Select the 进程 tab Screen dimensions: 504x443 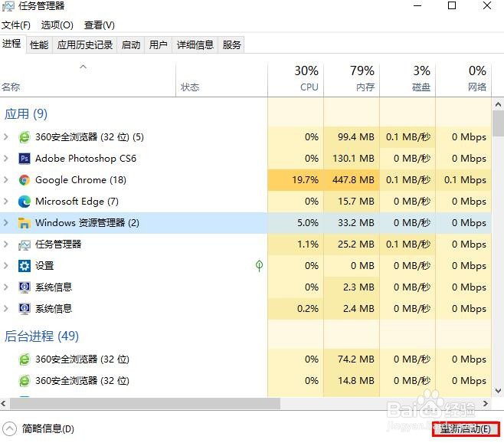(x=12, y=44)
